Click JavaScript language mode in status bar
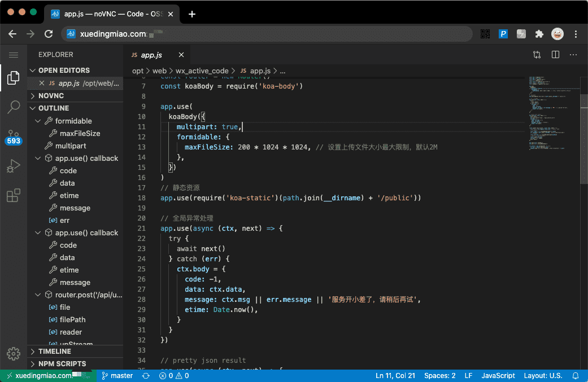Image resolution: width=588 pixels, height=382 pixels. coord(498,375)
